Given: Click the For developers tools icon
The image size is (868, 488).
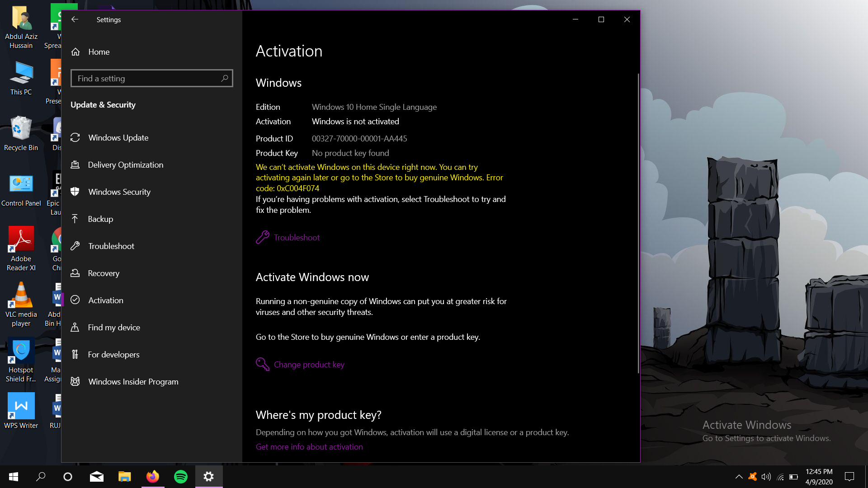Looking at the screenshot, I should (x=75, y=355).
